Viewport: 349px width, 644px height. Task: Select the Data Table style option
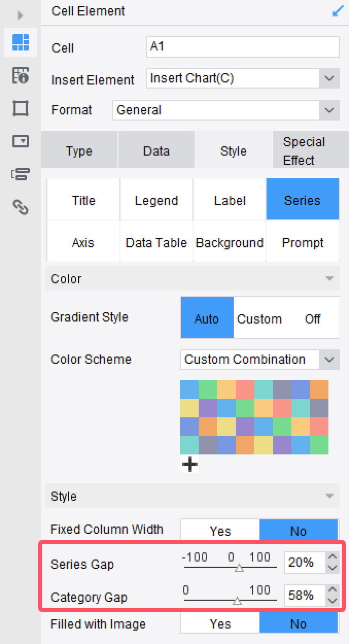[x=156, y=242]
